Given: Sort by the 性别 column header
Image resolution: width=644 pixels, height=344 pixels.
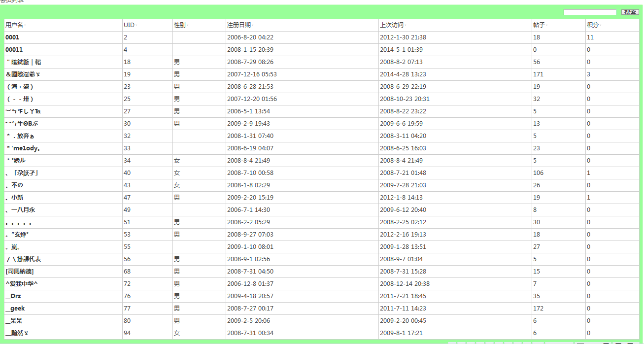Looking at the screenshot, I should pos(180,25).
